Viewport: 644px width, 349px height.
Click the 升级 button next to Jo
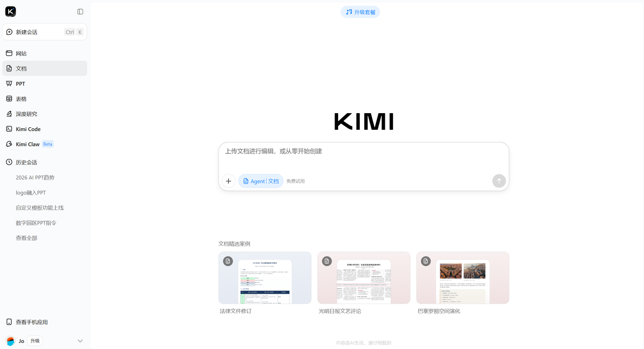coord(35,341)
